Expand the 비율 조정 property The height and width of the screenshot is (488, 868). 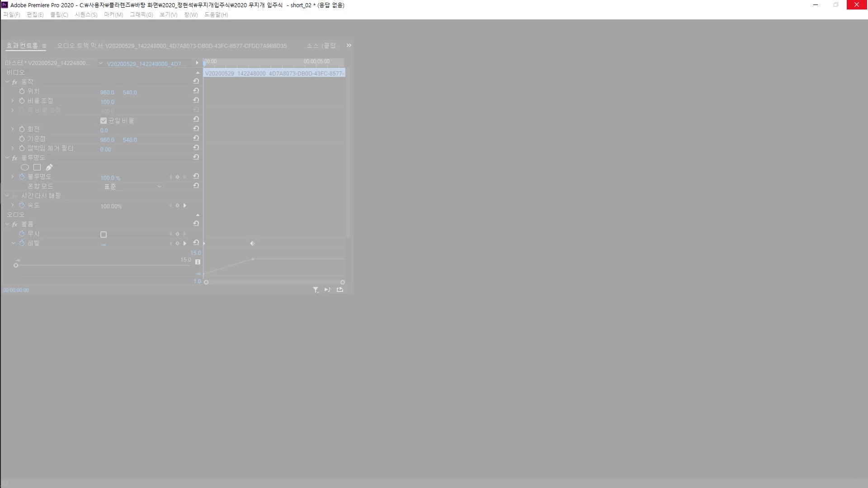click(13, 101)
